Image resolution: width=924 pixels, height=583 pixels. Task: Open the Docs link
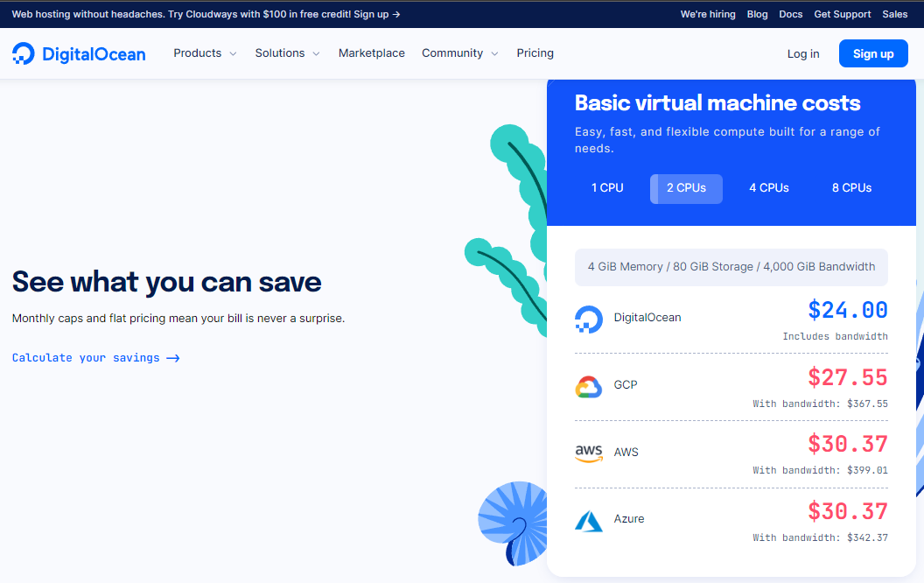(791, 14)
